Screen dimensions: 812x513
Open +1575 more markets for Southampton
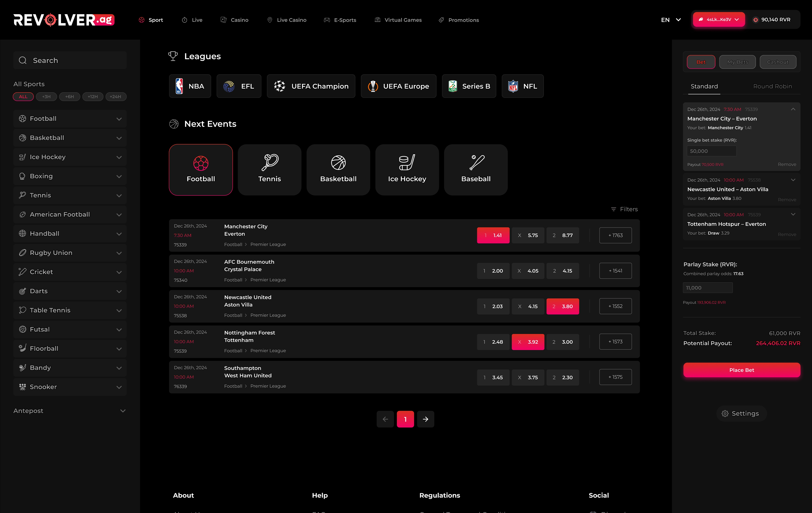(x=615, y=377)
